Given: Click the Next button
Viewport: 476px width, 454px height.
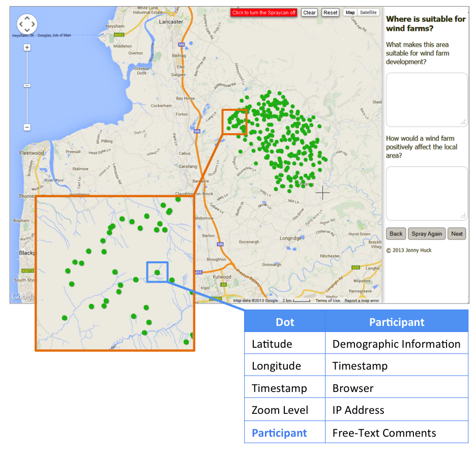Looking at the screenshot, I should [x=457, y=234].
